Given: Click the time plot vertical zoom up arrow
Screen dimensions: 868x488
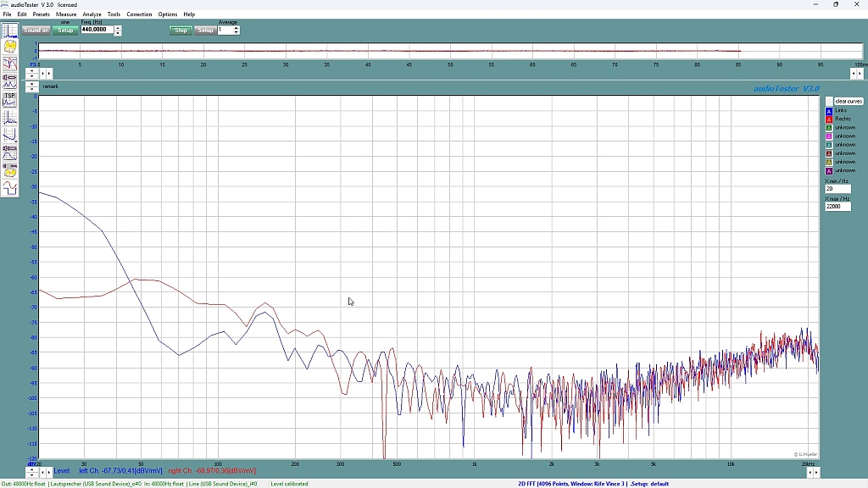Looking at the screenshot, I should point(31,71).
